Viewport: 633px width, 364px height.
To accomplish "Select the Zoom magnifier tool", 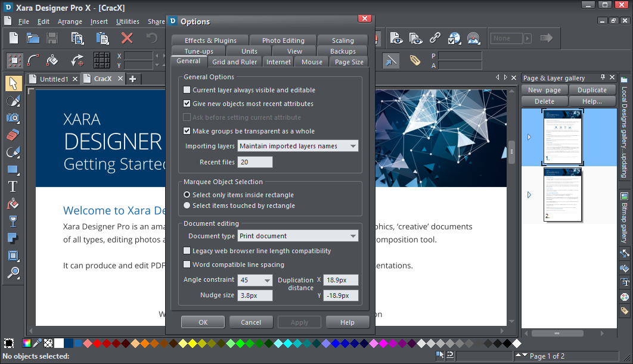I will (x=13, y=273).
